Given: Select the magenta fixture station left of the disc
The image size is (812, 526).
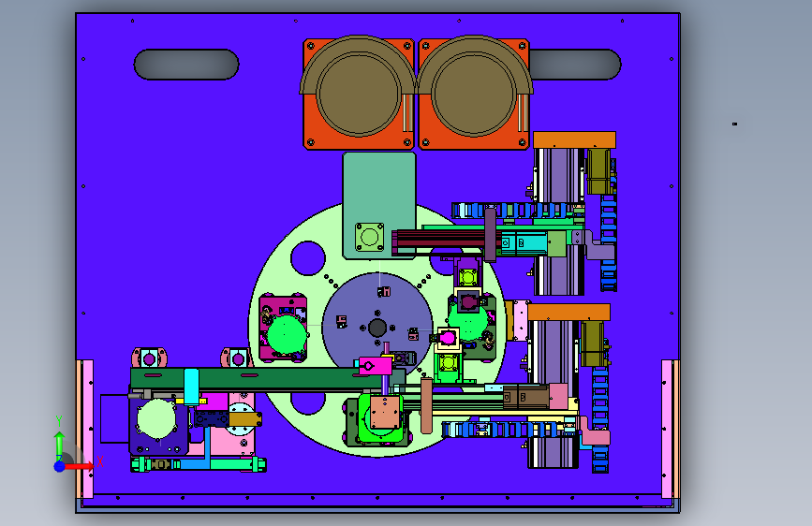Looking at the screenshot, I should click(283, 327).
